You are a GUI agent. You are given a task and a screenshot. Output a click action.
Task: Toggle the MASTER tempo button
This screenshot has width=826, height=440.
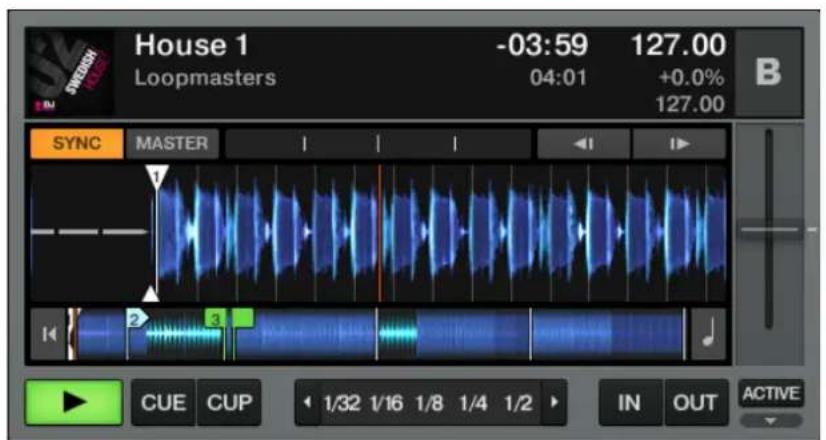point(172,143)
